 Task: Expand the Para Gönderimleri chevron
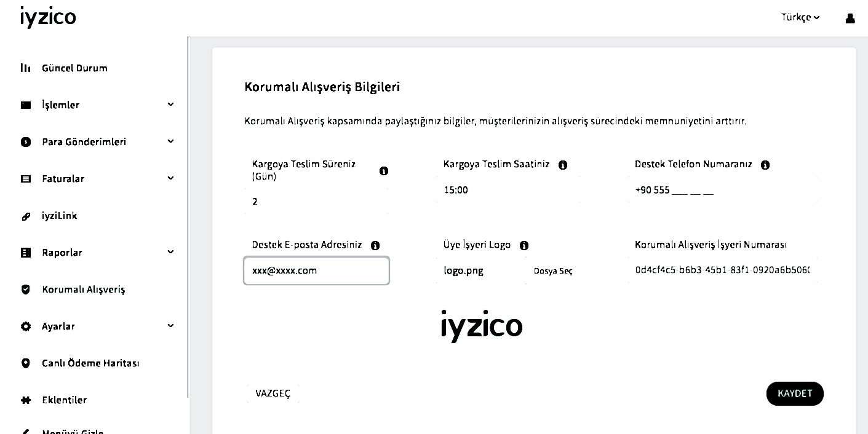[x=170, y=141]
